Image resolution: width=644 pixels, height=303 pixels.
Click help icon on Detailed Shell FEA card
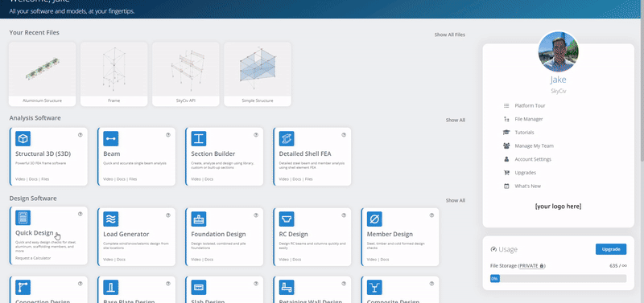(x=344, y=134)
